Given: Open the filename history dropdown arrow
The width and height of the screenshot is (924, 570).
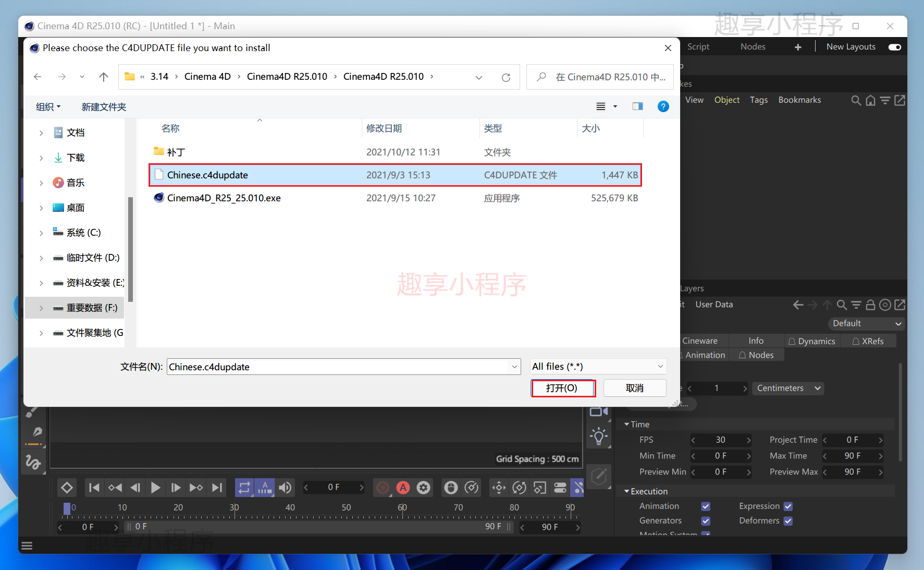Looking at the screenshot, I should (x=514, y=367).
